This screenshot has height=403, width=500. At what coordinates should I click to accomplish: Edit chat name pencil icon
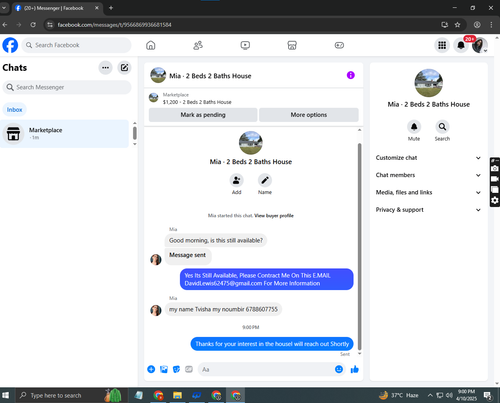point(265,180)
